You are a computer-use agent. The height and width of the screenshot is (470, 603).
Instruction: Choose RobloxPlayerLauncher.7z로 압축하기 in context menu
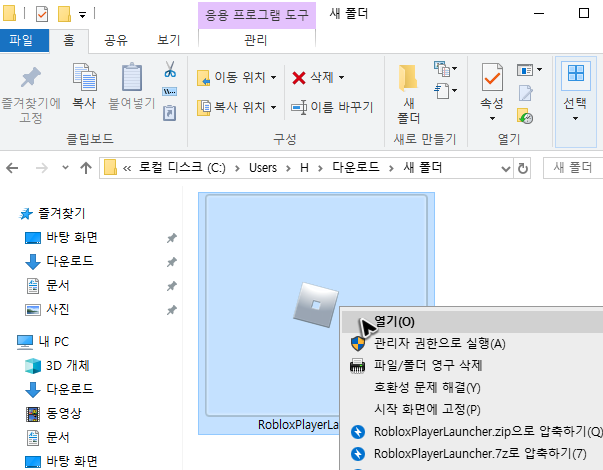point(472,453)
